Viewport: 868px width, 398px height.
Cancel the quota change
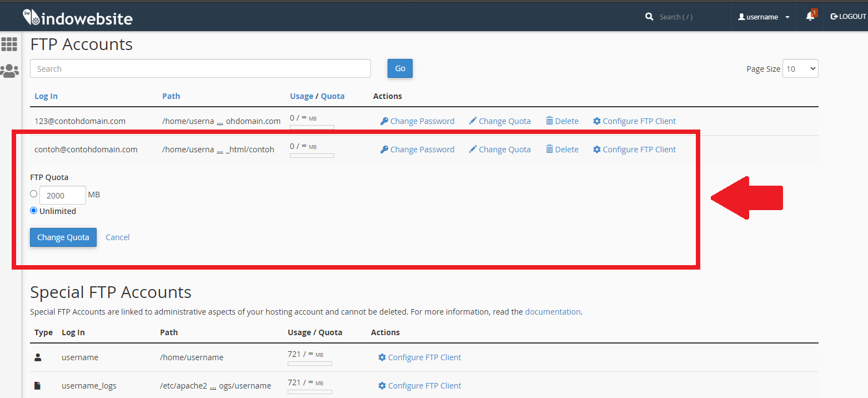coord(118,237)
